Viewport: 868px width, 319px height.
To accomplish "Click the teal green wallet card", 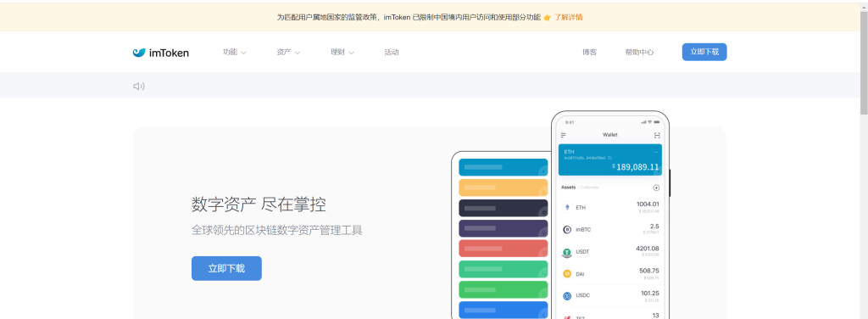I will [504, 269].
